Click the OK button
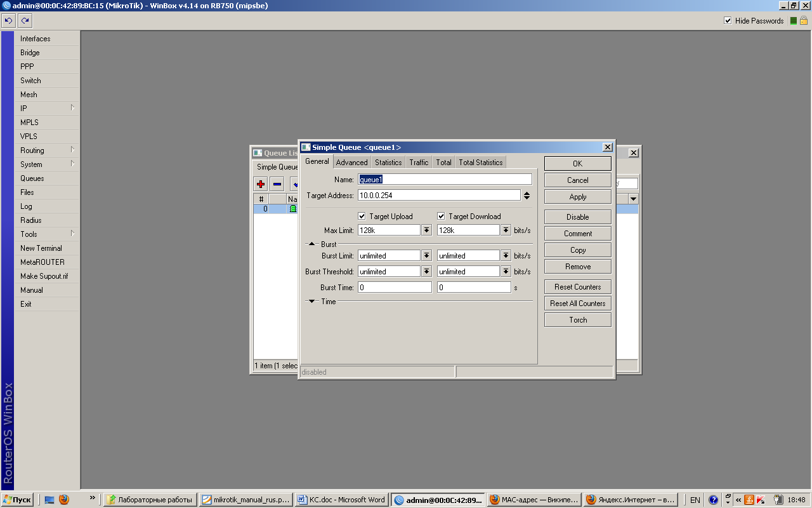Viewport: 812px width, 508px height. click(577, 164)
